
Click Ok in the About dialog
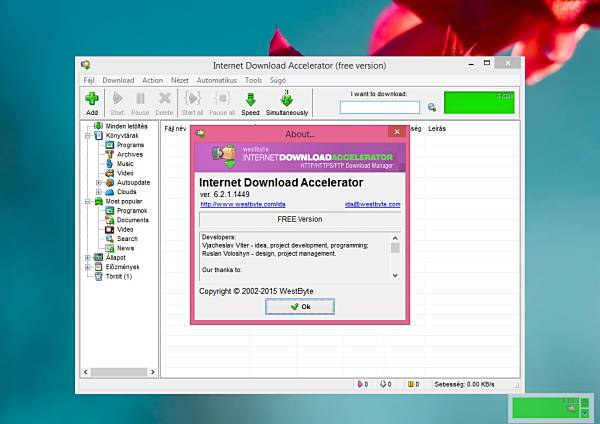[300, 307]
